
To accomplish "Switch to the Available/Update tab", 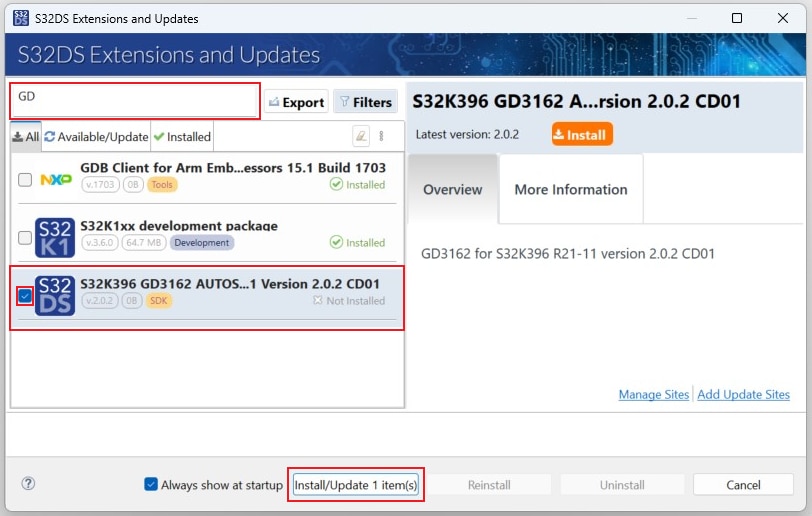I will (x=96, y=137).
